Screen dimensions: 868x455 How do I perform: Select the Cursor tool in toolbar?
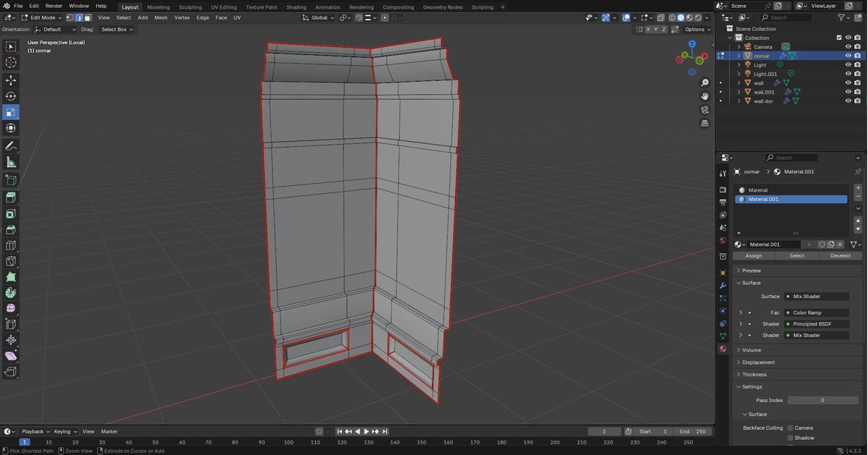coord(11,62)
